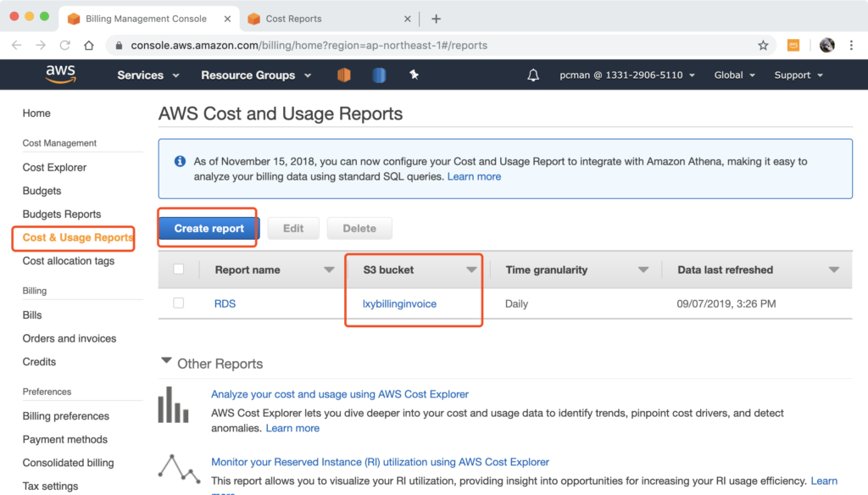Screen dimensions: 868x495
Task: Open Cost allocation tags in sidebar
Action: tap(68, 261)
